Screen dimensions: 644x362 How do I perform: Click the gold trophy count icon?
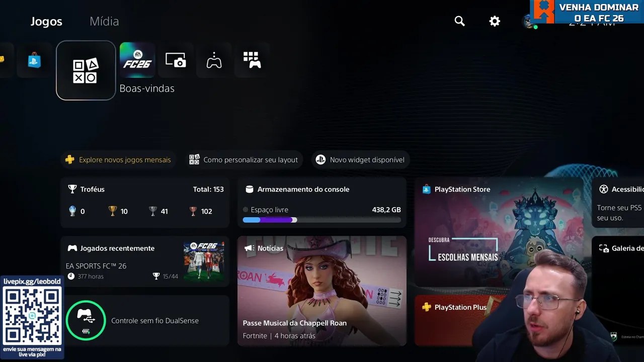(x=113, y=211)
